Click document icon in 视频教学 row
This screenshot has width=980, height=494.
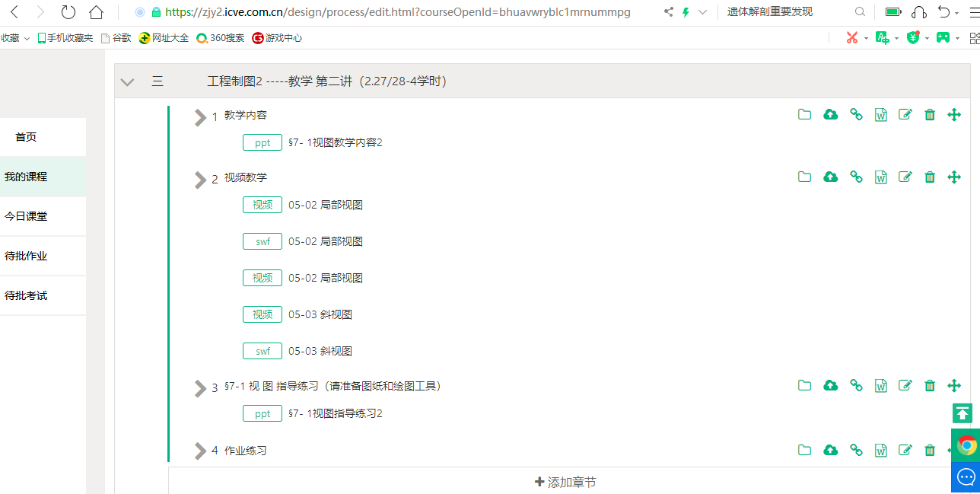[881, 177]
